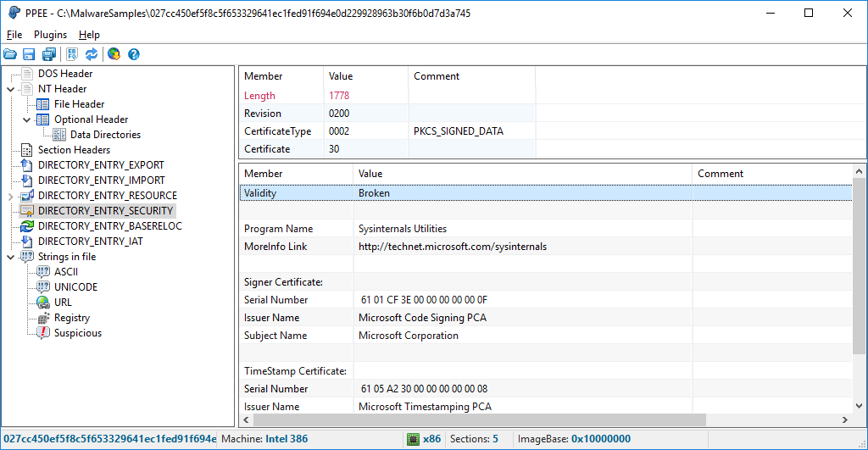Select the Suspicious strings item
868x450 pixels.
tap(78, 333)
